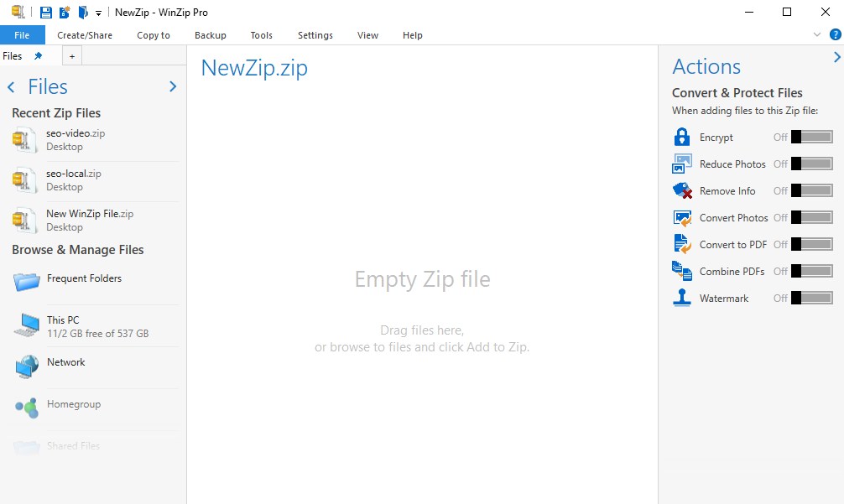Click the New WinZip File.zip archive icon
This screenshot has width=844, height=504.
coord(25,221)
